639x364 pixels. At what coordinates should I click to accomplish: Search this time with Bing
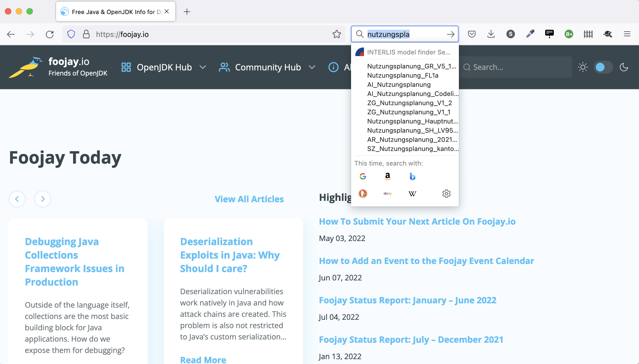point(412,176)
